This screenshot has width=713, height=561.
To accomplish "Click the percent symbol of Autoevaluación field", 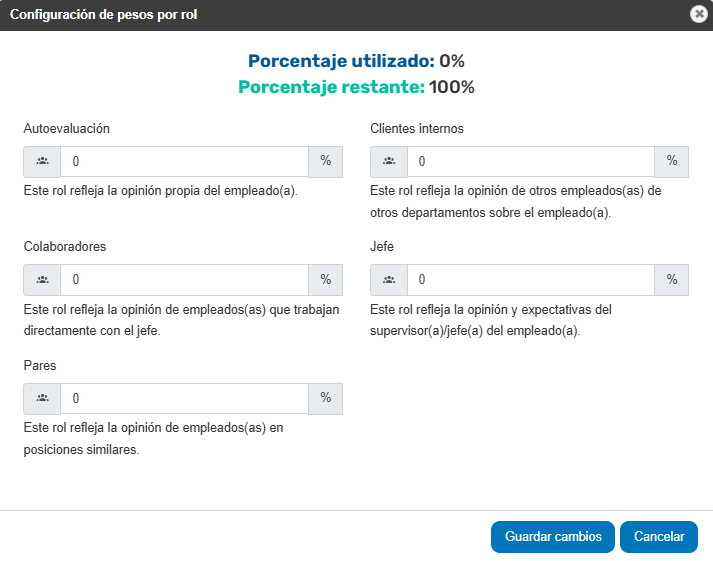I will tap(326, 161).
